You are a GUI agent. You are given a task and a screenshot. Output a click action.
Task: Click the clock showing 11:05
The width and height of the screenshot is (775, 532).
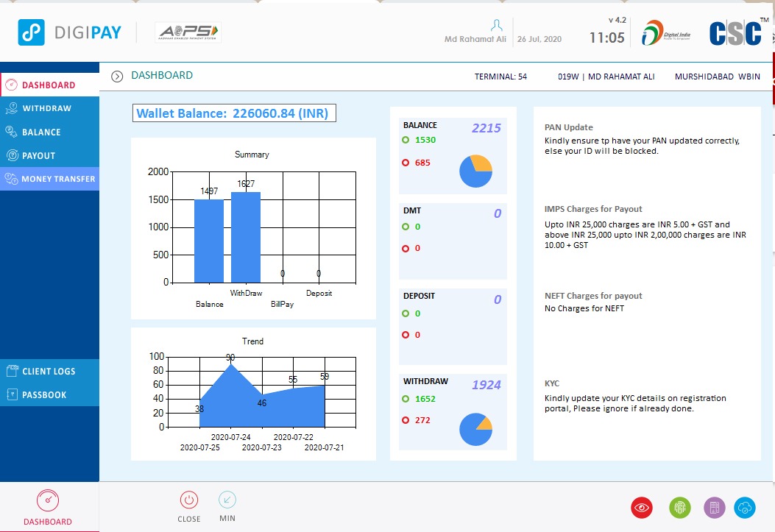[x=607, y=38]
